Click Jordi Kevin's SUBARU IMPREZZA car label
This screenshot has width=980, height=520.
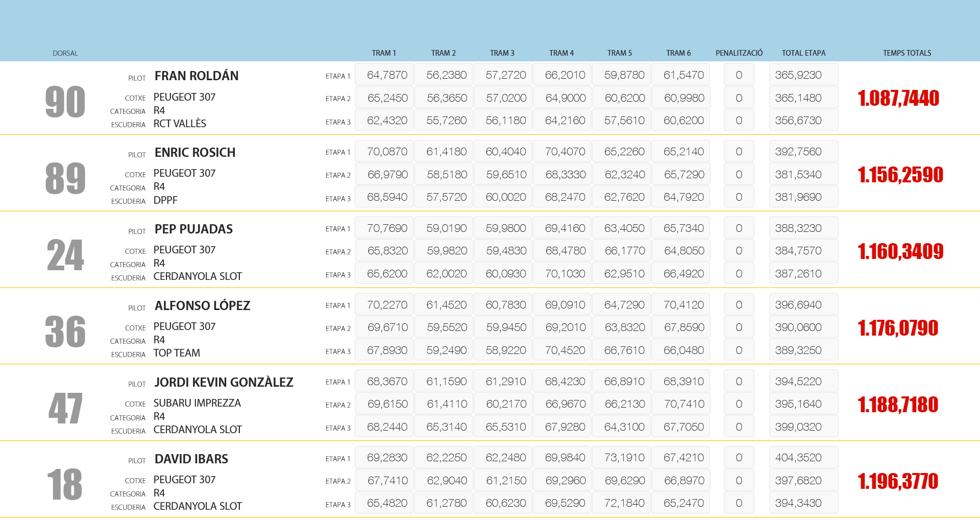click(x=197, y=403)
